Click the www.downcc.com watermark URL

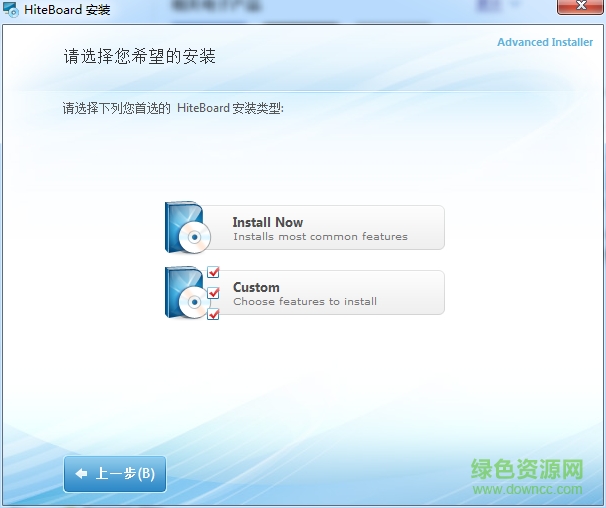[x=527, y=490]
